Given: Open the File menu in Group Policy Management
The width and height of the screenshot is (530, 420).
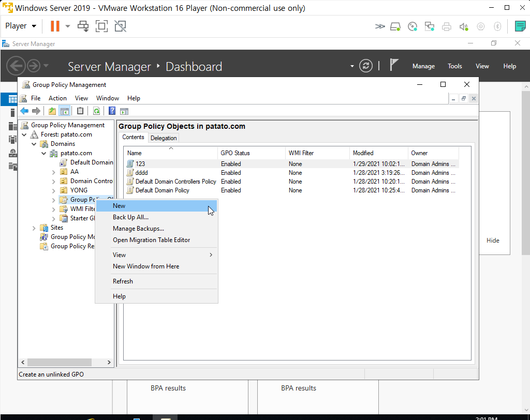Looking at the screenshot, I should (x=36, y=98).
